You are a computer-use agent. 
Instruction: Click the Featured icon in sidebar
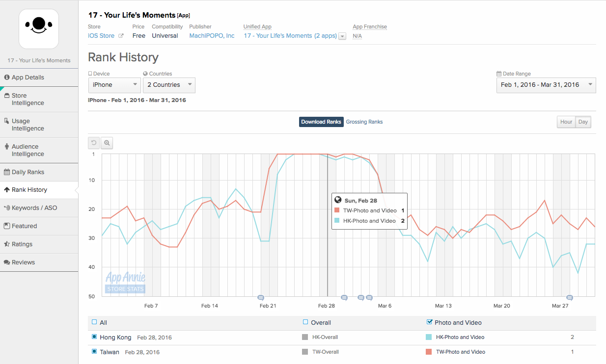click(x=7, y=226)
